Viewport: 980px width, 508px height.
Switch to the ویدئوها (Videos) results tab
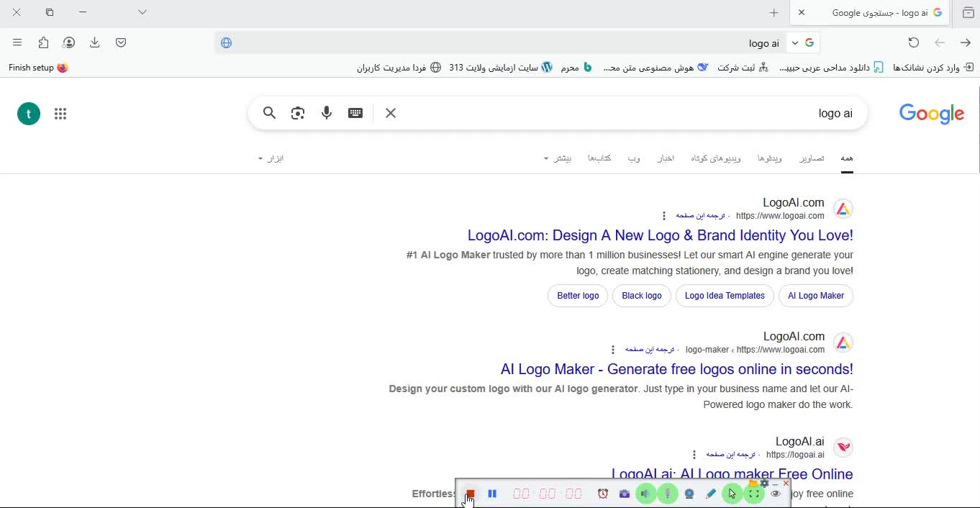(770, 158)
